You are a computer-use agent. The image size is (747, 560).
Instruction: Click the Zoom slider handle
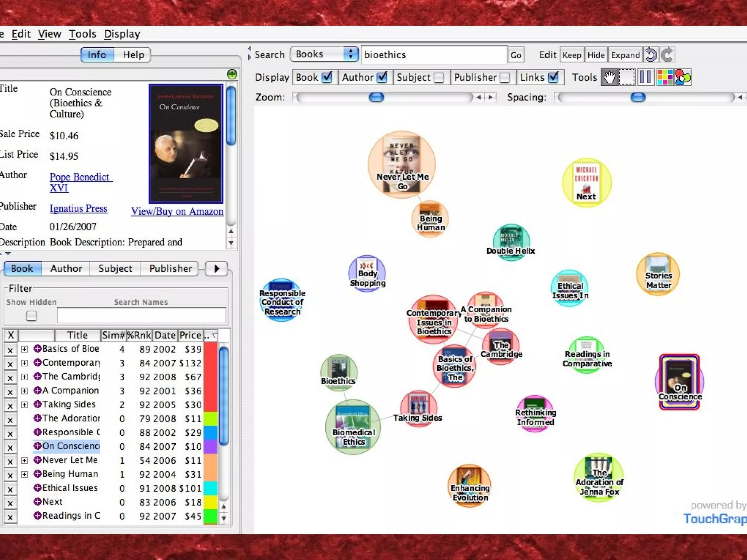(376, 97)
